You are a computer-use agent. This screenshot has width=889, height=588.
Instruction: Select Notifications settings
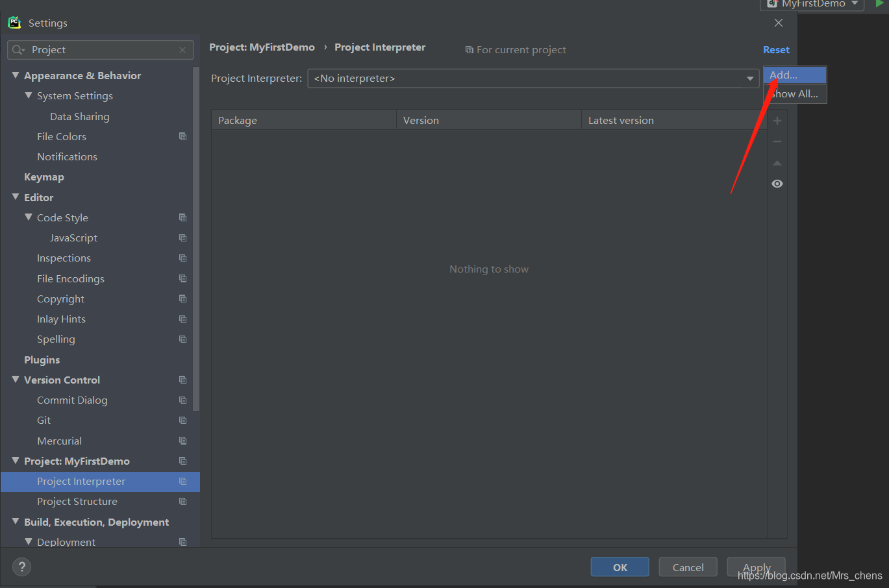67,156
